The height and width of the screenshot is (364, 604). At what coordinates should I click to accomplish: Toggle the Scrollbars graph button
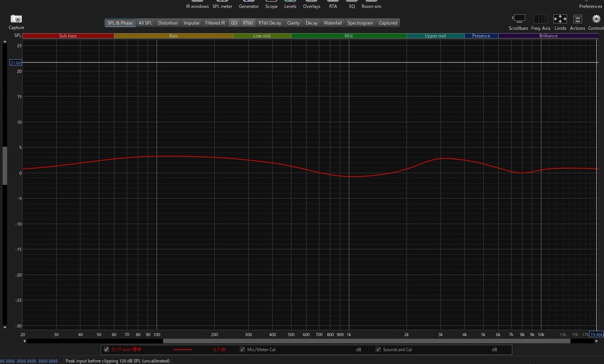518,19
